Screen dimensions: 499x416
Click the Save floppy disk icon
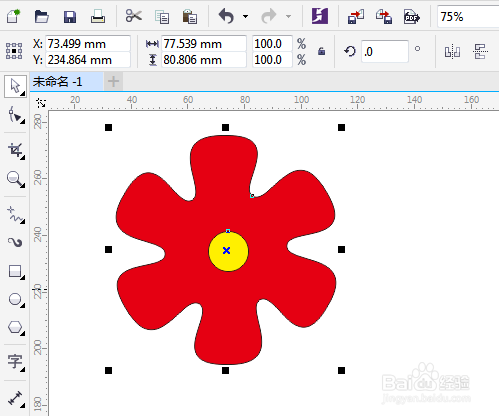tap(70, 16)
